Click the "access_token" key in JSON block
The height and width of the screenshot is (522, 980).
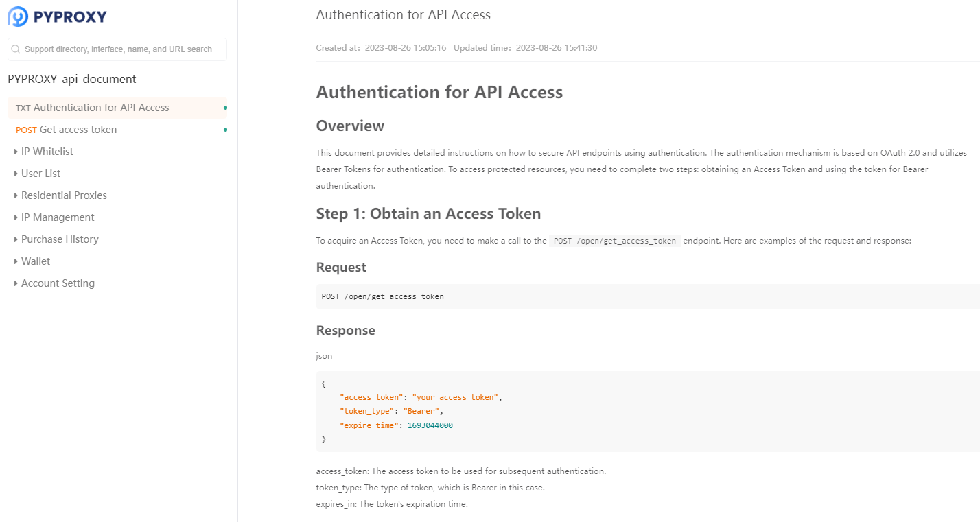pyautogui.click(x=371, y=398)
